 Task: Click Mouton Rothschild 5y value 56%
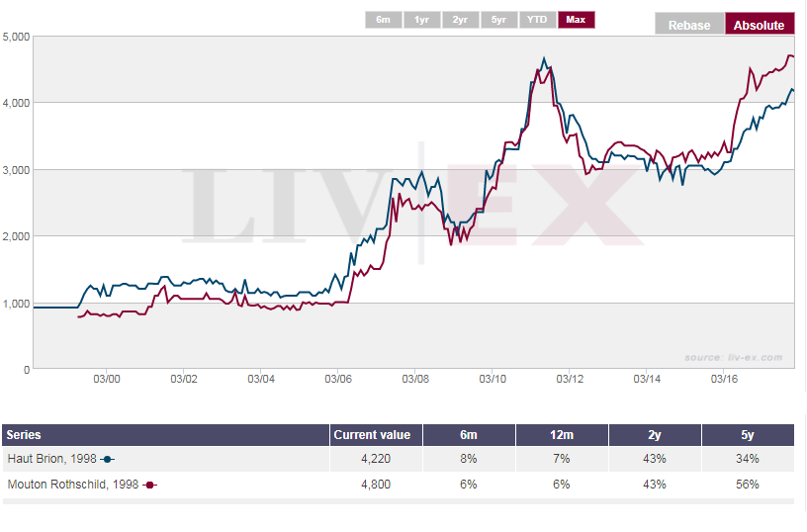tap(748, 485)
